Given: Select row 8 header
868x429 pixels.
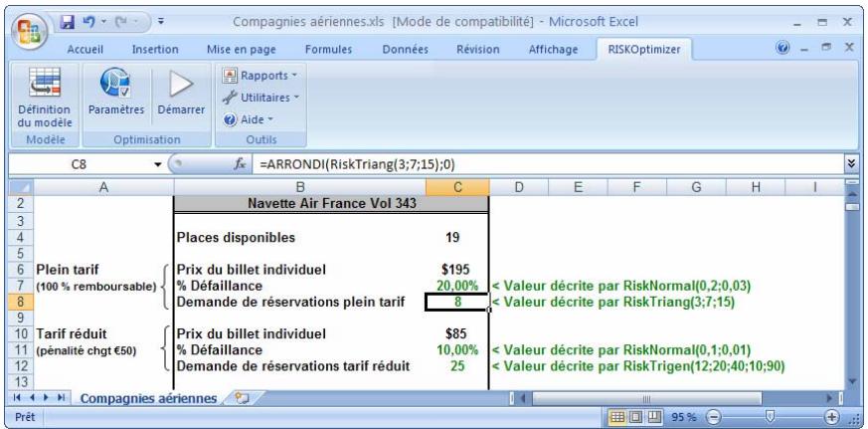Looking at the screenshot, I should (20, 302).
